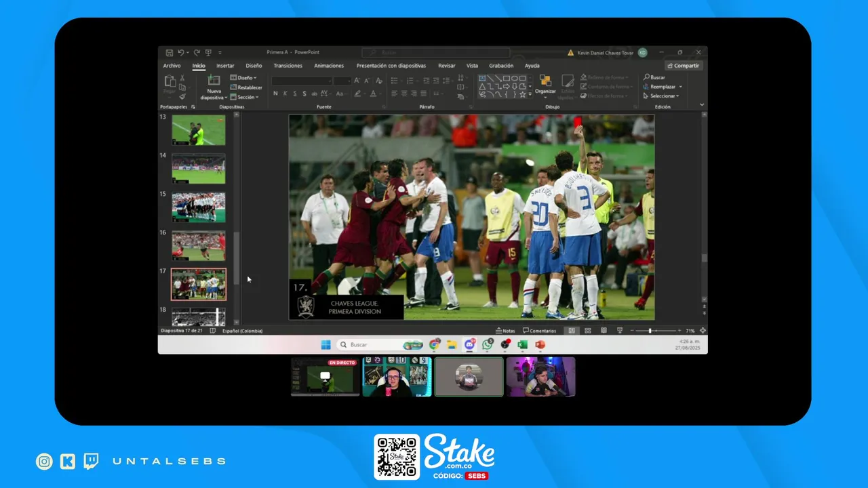The image size is (868, 488).
Task: Open Excel from the taskbar
Action: (x=523, y=344)
